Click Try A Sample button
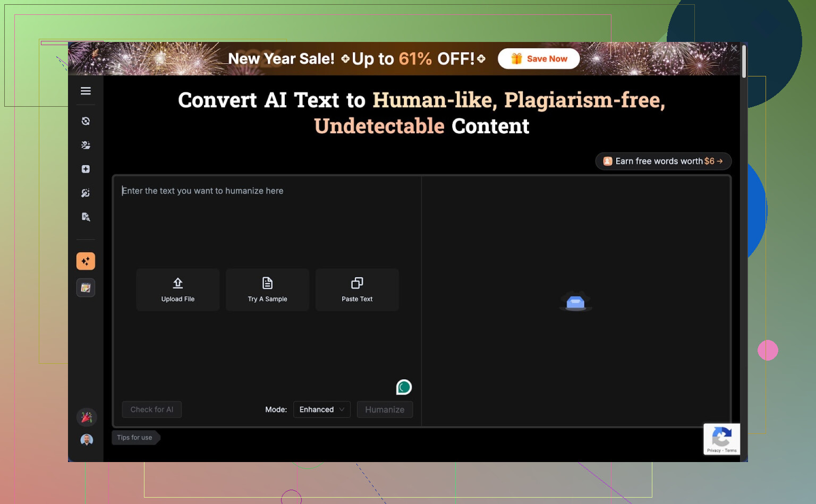Viewport: 816px width, 504px height. click(x=267, y=289)
